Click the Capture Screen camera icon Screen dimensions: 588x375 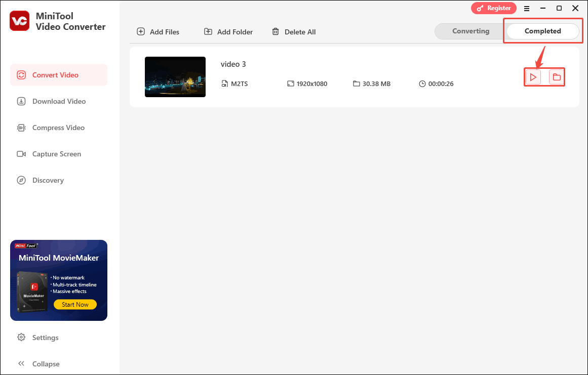[21, 154]
